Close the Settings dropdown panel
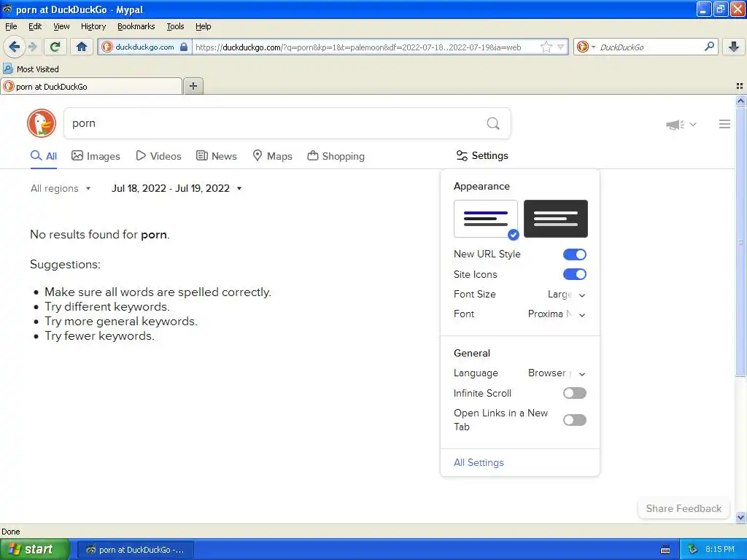747x560 pixels. pos(482,156)
